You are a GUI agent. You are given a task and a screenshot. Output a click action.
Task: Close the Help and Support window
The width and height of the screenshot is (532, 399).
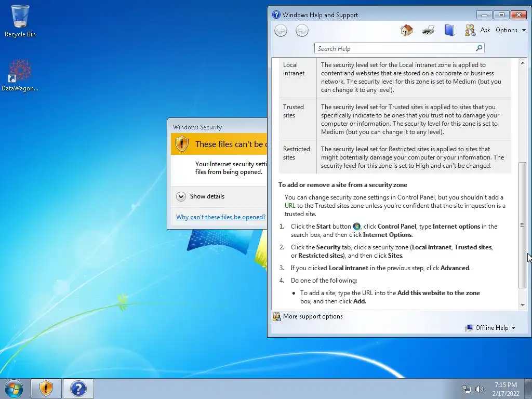(x=519, y=15)
